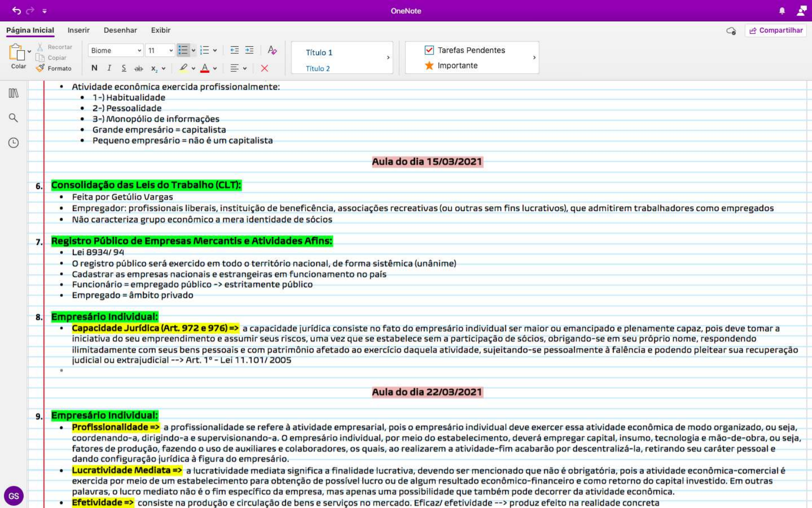
Task: Click the red X delete icon
Action: coord(264,68)
